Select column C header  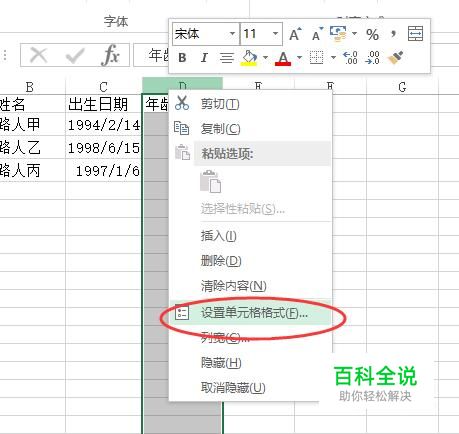(104, 87)
